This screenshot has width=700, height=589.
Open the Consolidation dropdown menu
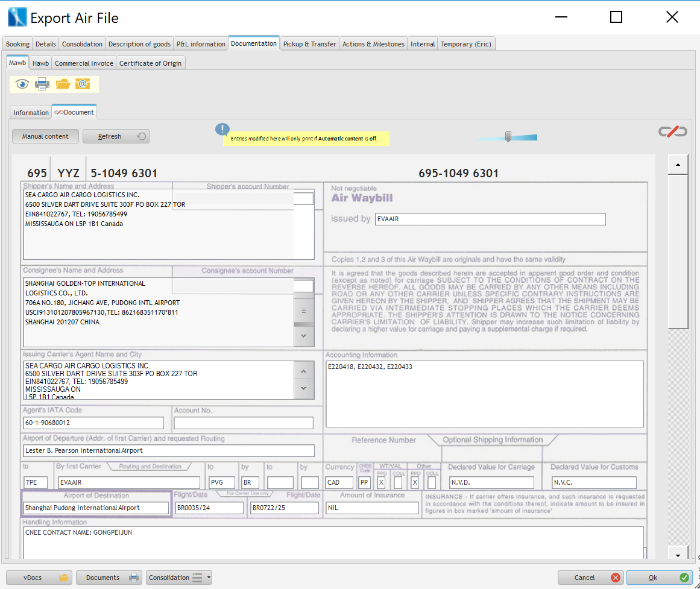tap(180, 578)
